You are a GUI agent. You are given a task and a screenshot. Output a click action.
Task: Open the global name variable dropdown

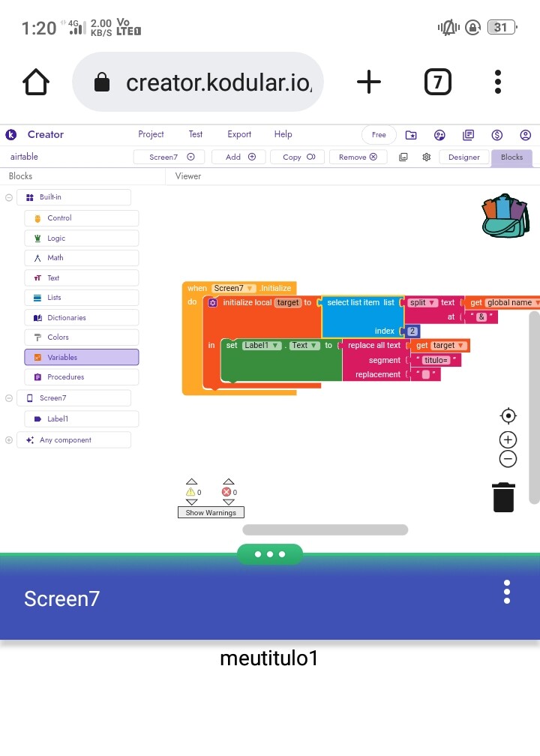(512, 303)
